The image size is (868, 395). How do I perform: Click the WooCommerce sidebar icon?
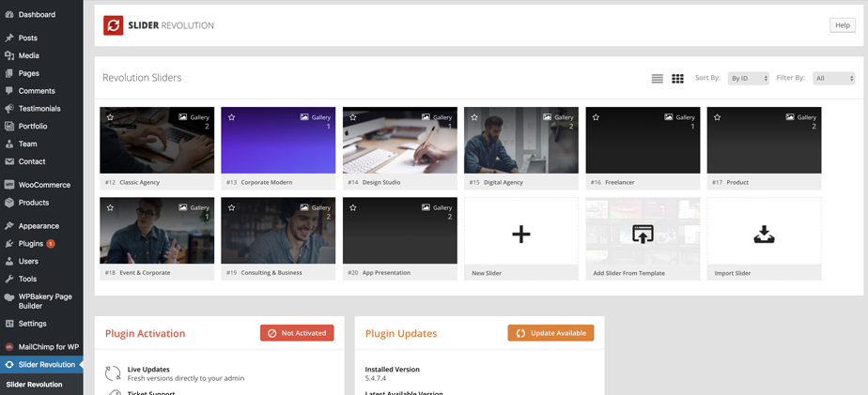pyautogui.click(x=8, y=185)
